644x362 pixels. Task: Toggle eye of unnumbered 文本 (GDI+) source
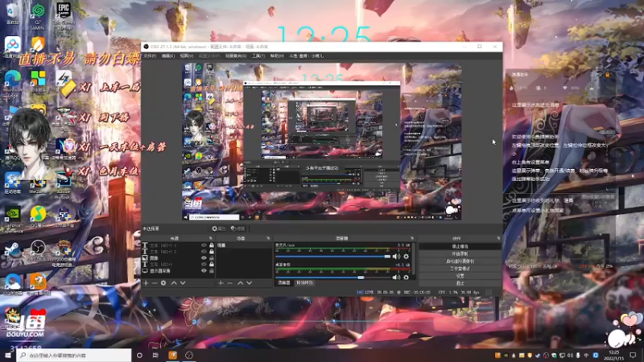tap(204, 265)
